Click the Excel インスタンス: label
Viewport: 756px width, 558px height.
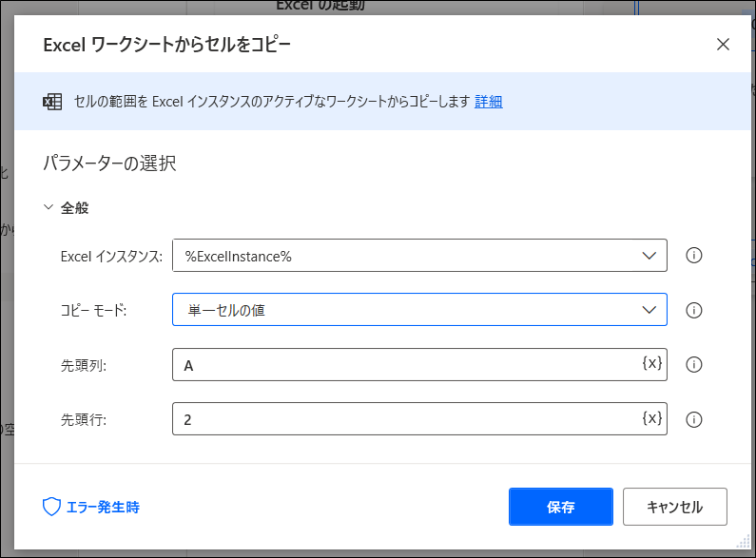click(x=111, y=257)
